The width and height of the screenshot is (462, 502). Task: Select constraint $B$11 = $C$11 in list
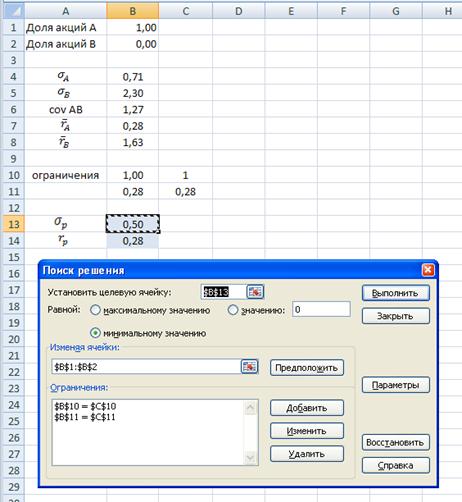click(85, 417)
